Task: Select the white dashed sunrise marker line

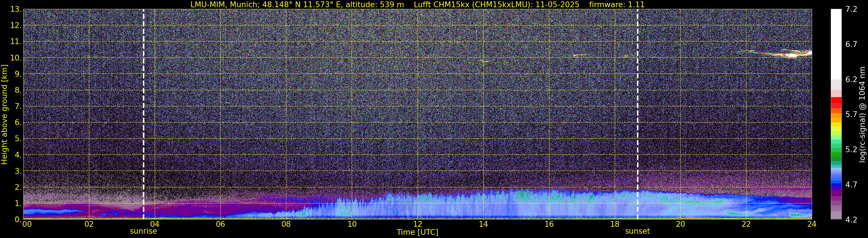Action: (x=143, y=114)
